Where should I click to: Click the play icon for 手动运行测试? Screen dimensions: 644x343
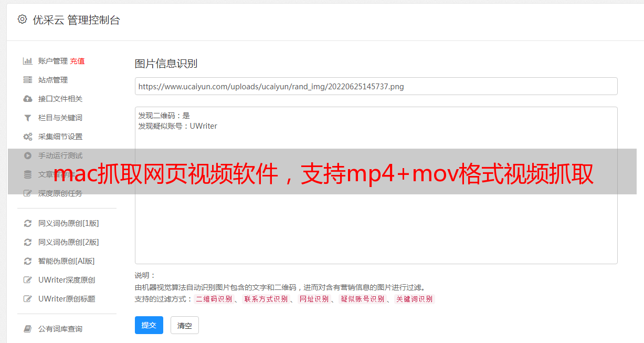coord(28,155)
